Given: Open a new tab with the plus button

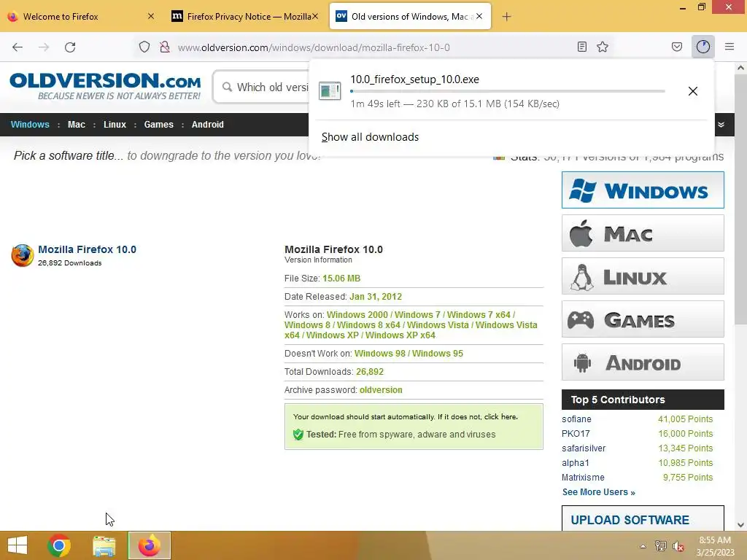Looking at the screenshot, I should tap(506, 17).
